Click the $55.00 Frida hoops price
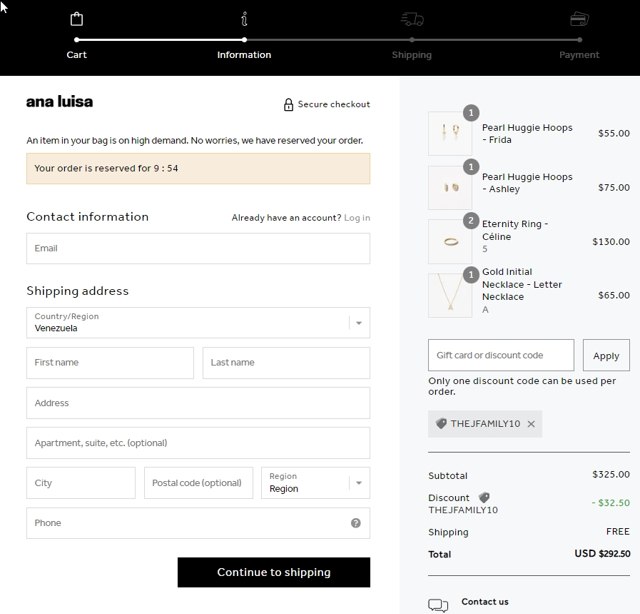640x614 pixels. 613,133
